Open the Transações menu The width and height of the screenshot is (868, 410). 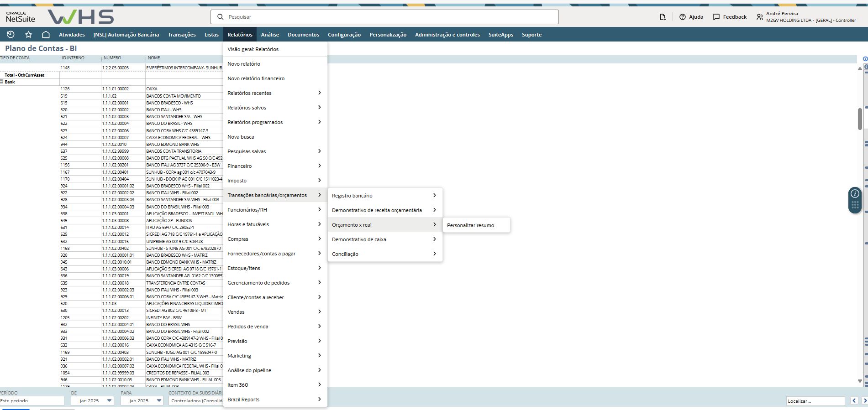click(x=182, y=35)
